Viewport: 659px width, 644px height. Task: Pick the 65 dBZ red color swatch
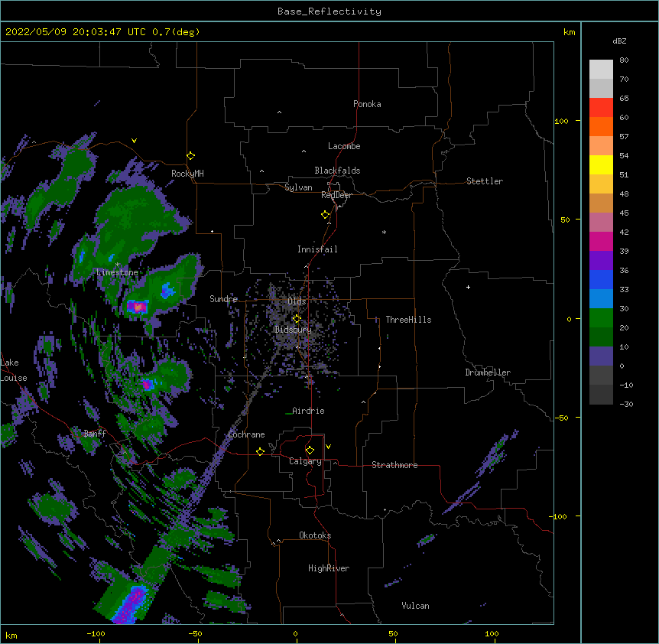point(601,107)
